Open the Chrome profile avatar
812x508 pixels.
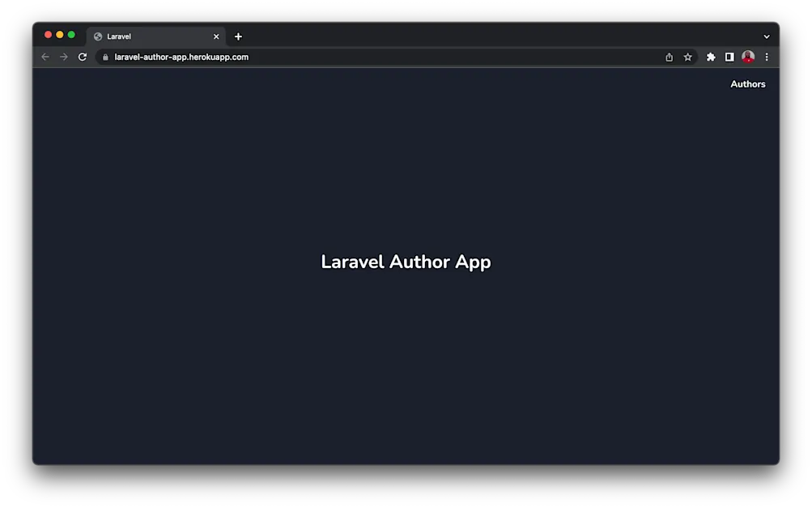pos(747,57)
